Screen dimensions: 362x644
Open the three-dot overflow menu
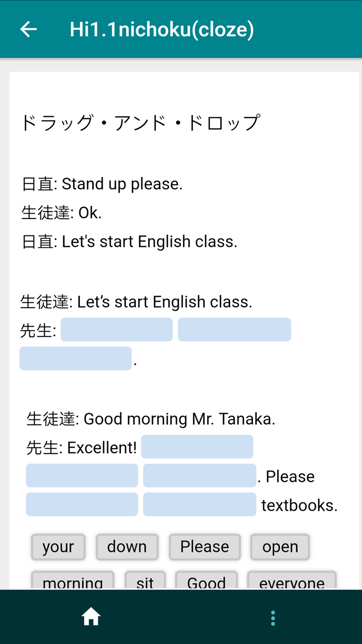pyautogui.click(x=273, y=618)
